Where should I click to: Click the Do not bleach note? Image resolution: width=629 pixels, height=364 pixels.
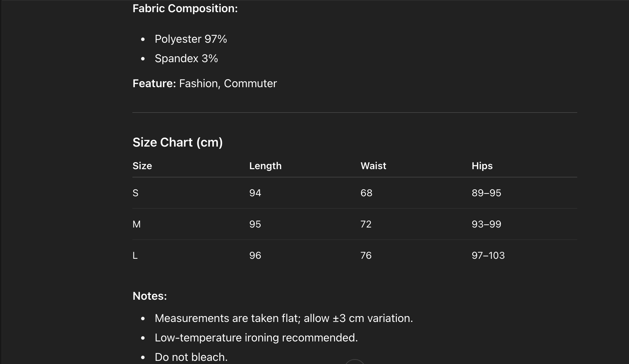click(191, 357)
